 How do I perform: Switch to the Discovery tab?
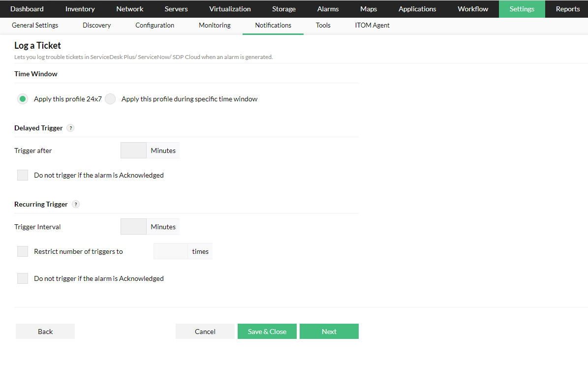(x=97, y=26)
